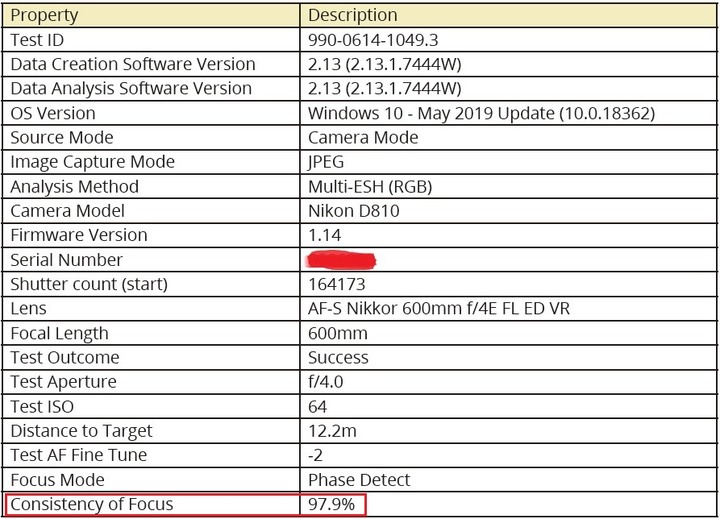Click the Test ISO value 64
Image resolution: width=720 pixels, height=519 pixels.
pos(317,406)
